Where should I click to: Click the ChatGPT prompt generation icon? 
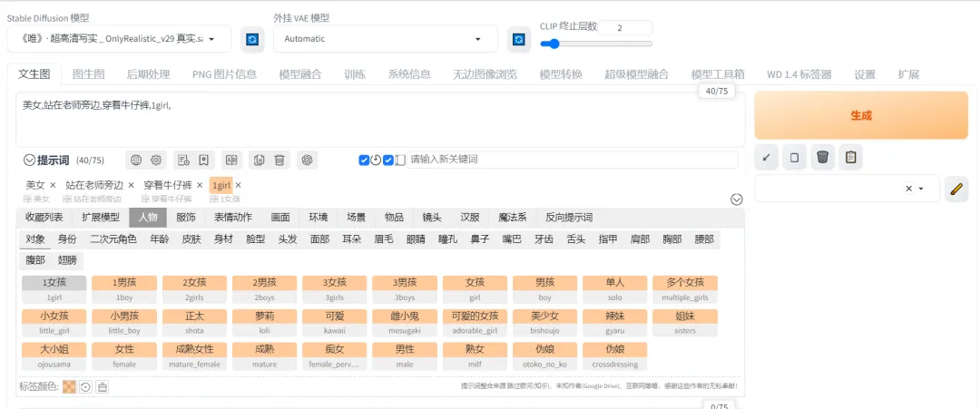[x=307, y=161]
